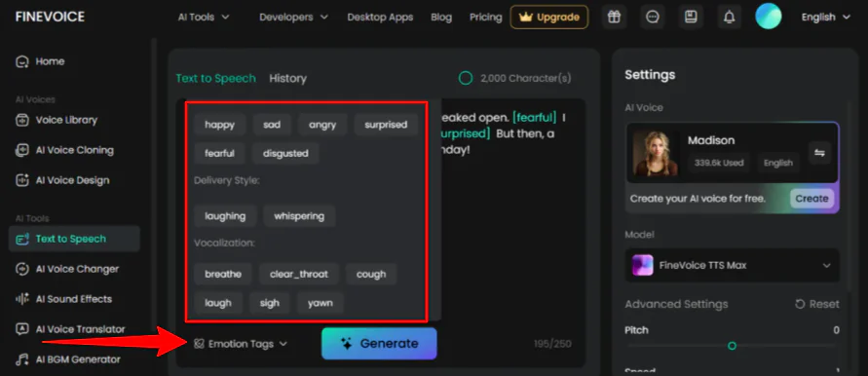
Task: Click the FINEVOICE logo
Action: (50, 17)
